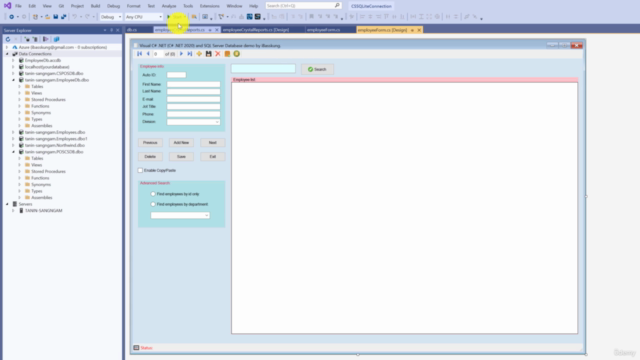Open the Division combo box
Image resolution: width=640 pixels, height=360 pixels.
193,122
